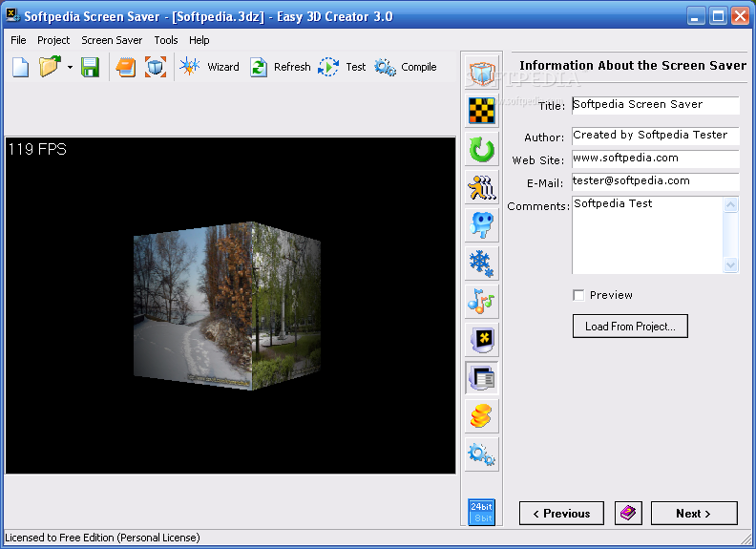Click the Author input field
The width and height of the screenshot is (756, 549).
pos(655,135)
